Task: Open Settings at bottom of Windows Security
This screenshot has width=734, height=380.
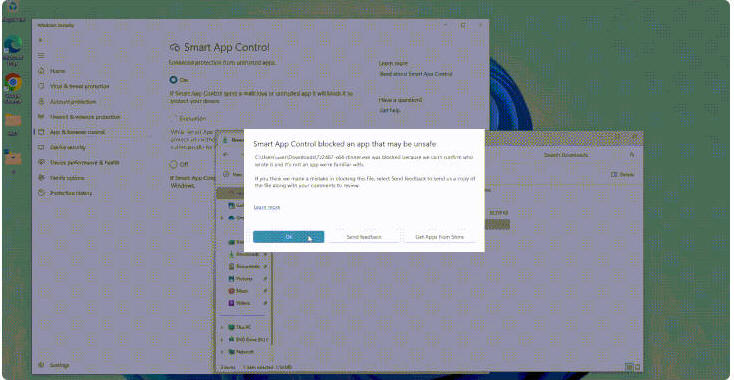Action: [54, 365]
